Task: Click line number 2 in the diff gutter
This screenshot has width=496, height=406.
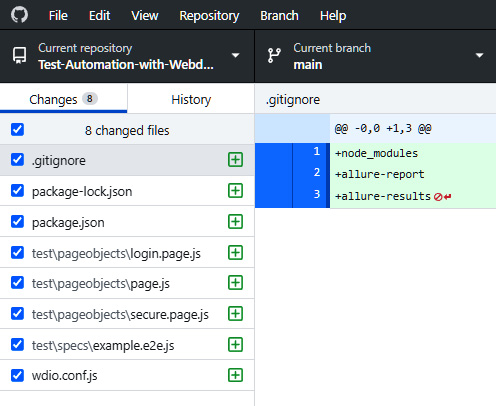Action: point(317,172)
